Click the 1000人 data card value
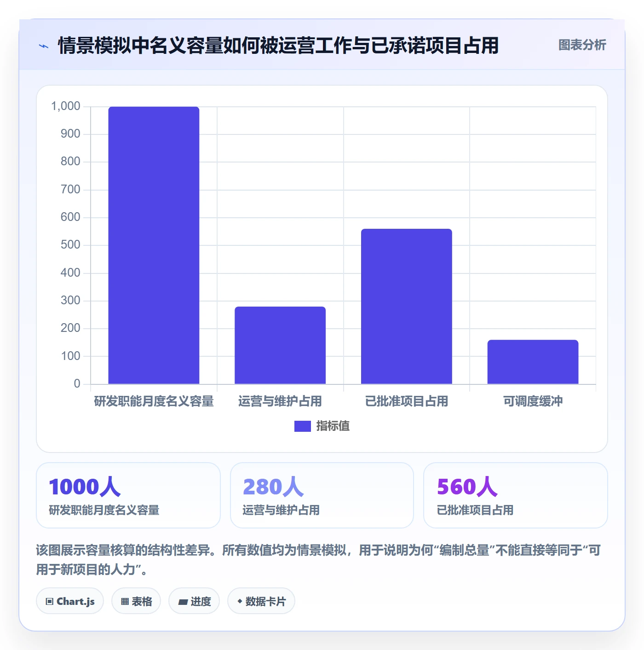The width and height of the screenshot is (644, 650). pos(85,487)
